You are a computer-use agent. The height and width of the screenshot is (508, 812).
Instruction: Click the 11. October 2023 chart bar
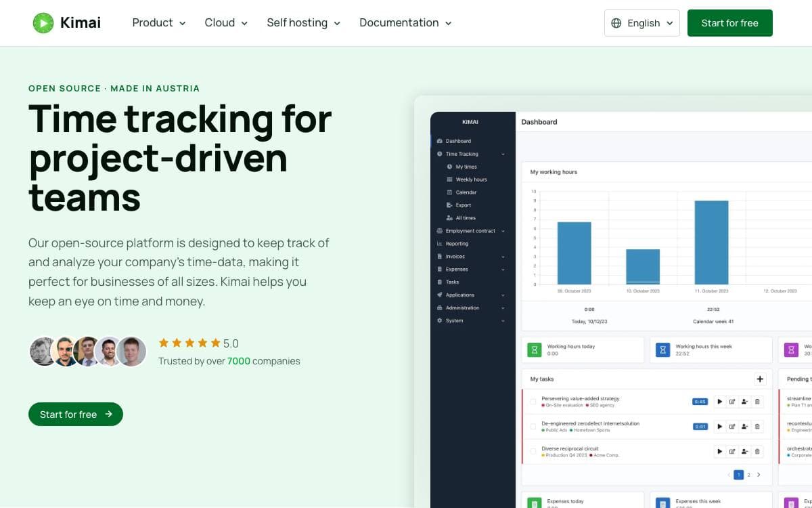[x=711, y=242]
